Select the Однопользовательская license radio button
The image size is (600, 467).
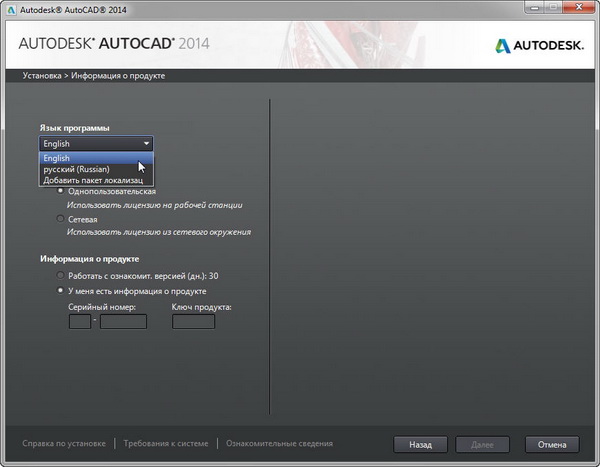coord(61,190)
